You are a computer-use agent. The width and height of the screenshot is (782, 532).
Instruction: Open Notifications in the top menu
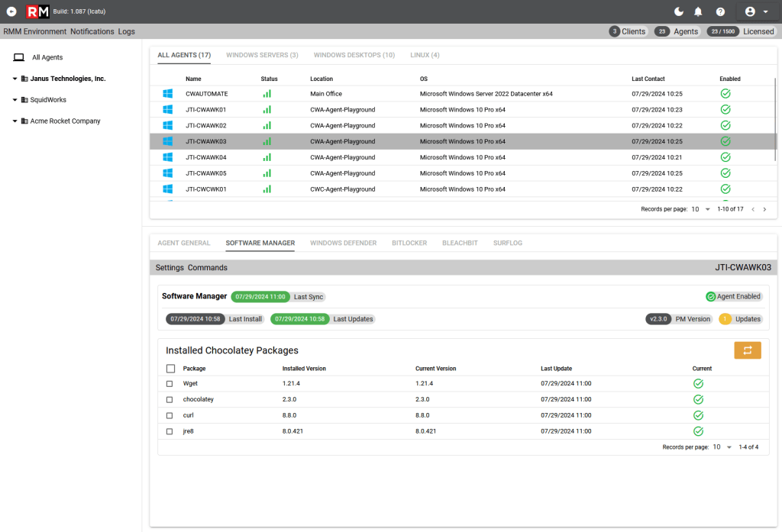(92, 31)
